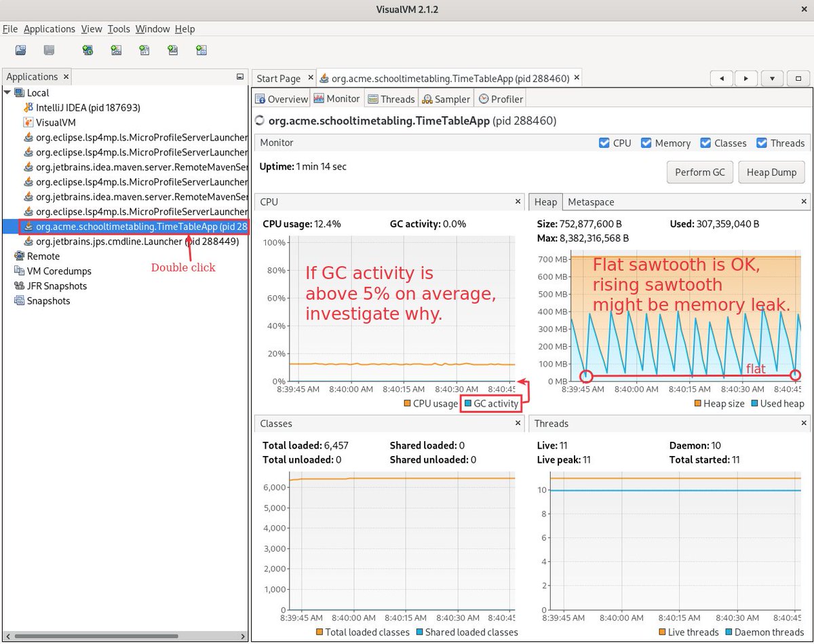Image resolution: width=814 pixels, height=644 pixels.
Task: Switch to the Threads tab
Action: pyautogui.click(x=391, y=99)
